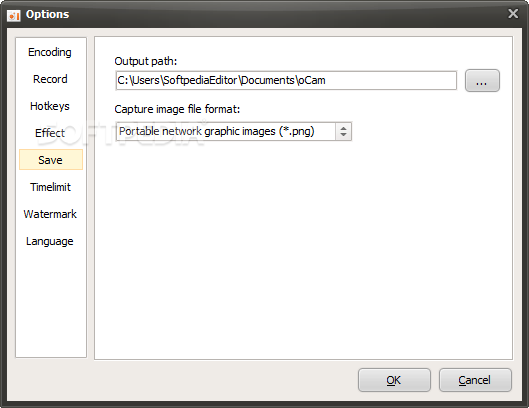Click the oCam icon in the title bar
The height and width of the screenshot is (408, 529).
click(x=14, y=15)
